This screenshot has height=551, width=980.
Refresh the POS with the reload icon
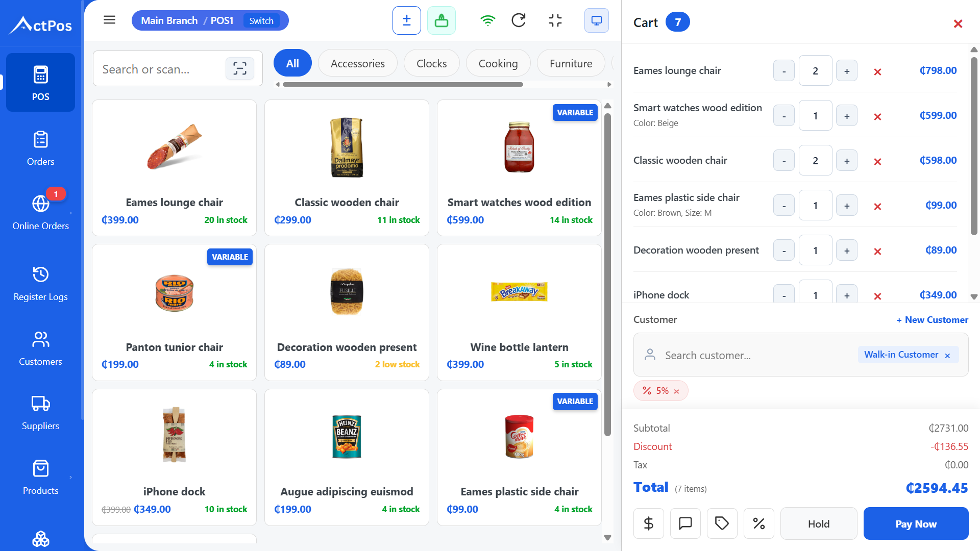519,20
